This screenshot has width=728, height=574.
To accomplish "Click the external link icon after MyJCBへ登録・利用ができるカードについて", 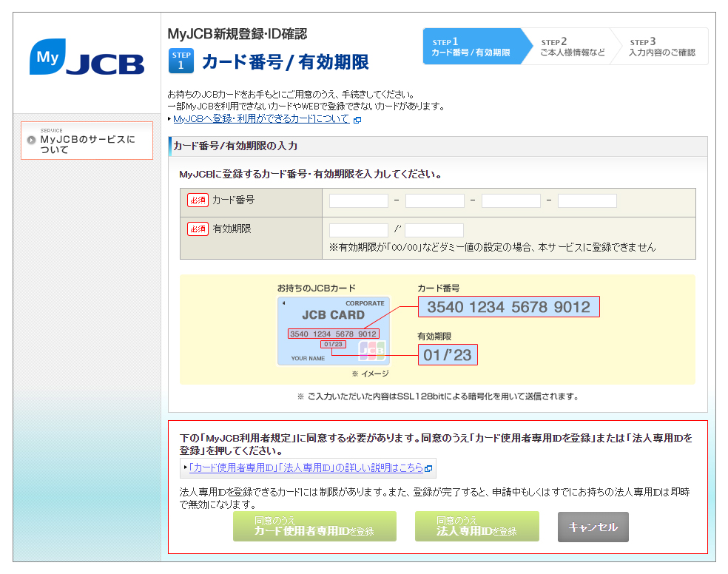I will (357, 120).
